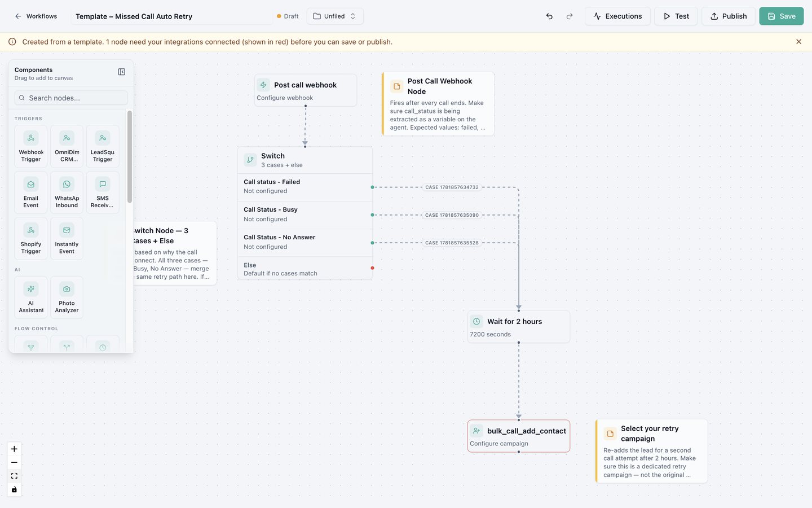Click the redo arrow icon
This screenshot has width=812, height=508.
coord(570,16)
